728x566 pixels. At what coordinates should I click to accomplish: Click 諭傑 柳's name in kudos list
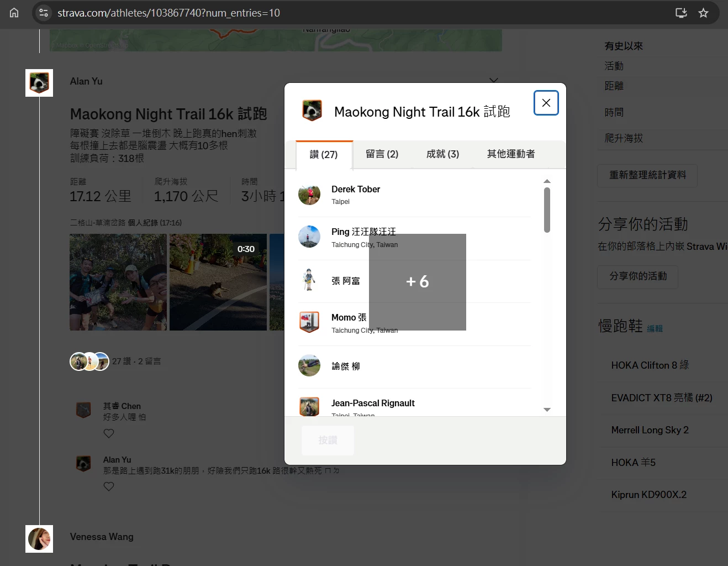click(x=346, y=366)
